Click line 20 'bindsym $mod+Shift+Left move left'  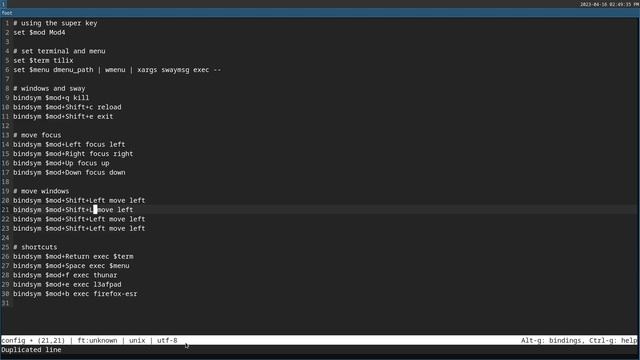click(79, 200)
